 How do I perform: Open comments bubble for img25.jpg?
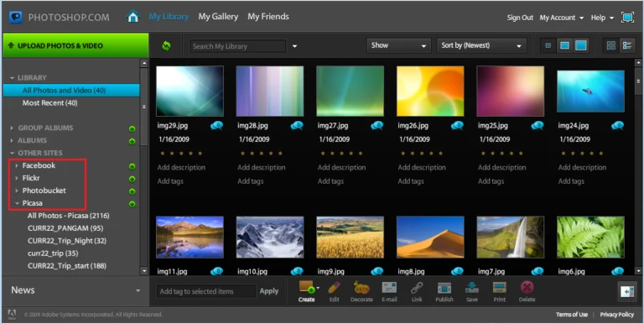pyautogui.click(x=538, y=126)
